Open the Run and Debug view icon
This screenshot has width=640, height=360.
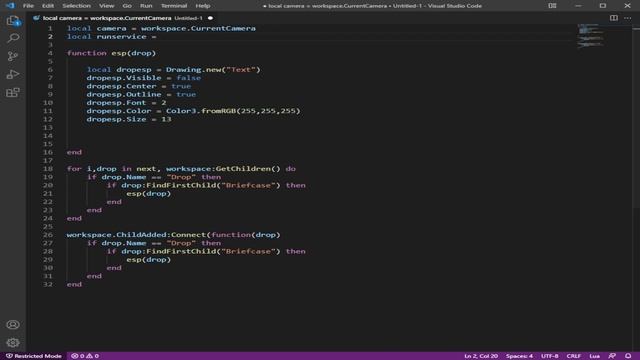pos(13,74)
